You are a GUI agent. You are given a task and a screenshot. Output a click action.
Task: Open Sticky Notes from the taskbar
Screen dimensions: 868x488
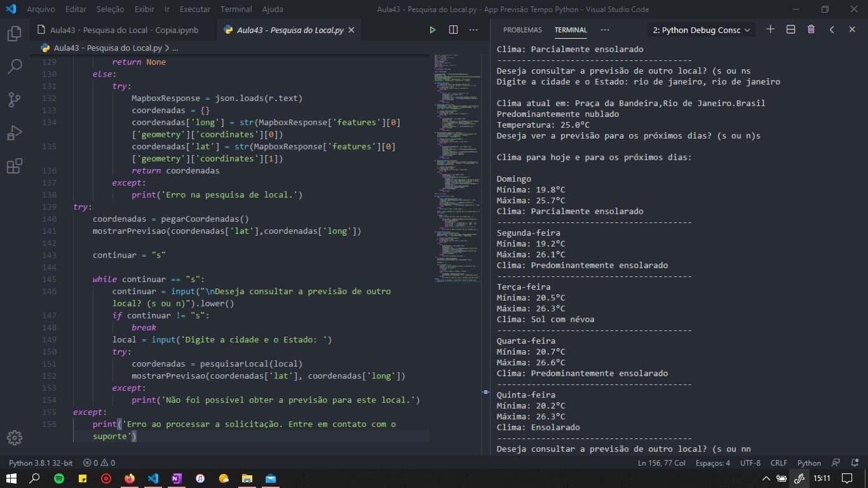[x=83, y=478]
